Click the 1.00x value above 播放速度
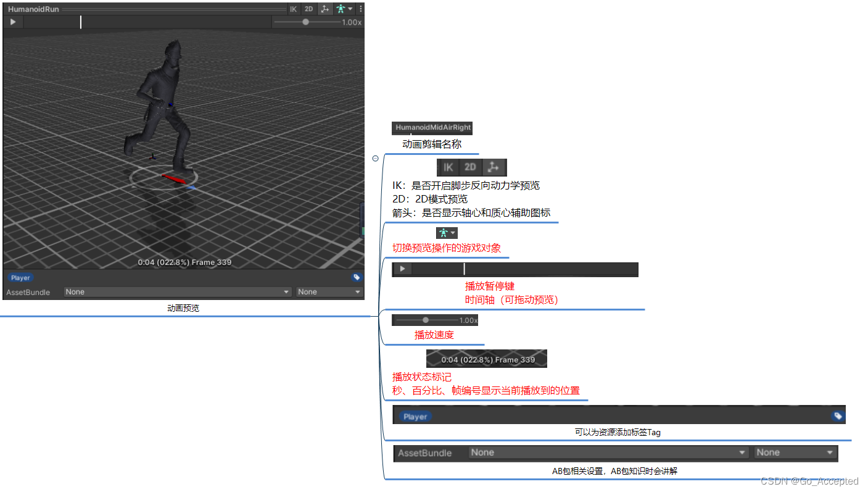 468,320
